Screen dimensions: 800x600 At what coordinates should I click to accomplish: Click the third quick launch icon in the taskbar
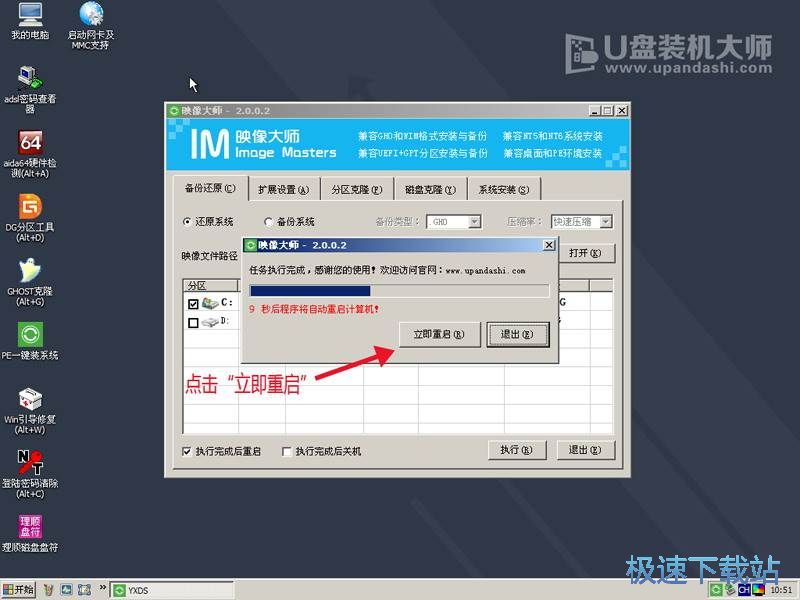tap(84, 590)
